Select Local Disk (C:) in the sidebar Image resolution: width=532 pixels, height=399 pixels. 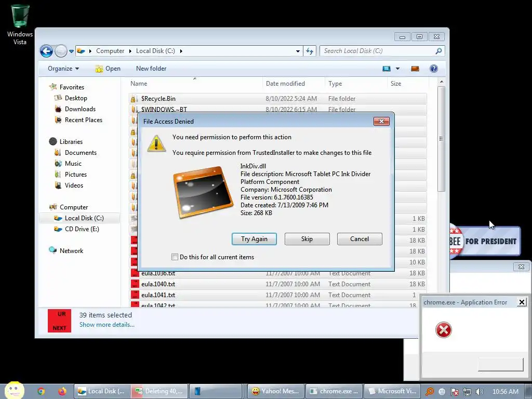(79, 218)
